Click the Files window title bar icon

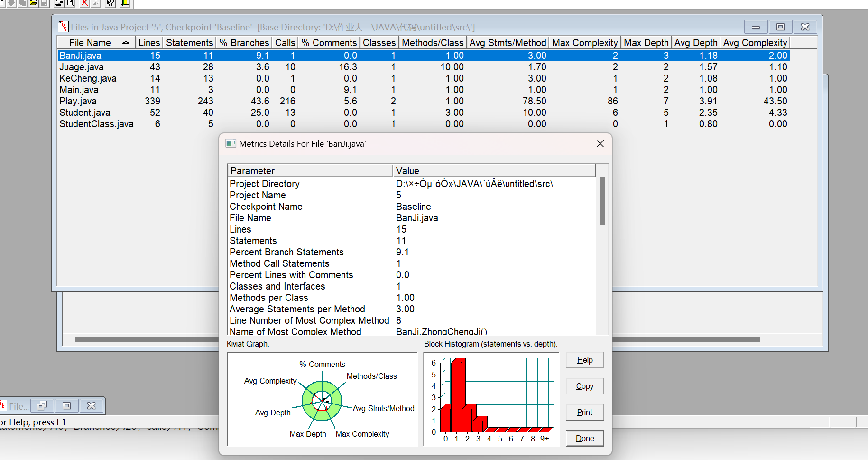click(63, 27)
